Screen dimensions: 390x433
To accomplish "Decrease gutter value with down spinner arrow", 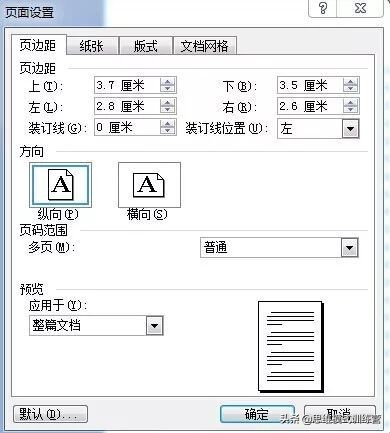I will 168,131.
